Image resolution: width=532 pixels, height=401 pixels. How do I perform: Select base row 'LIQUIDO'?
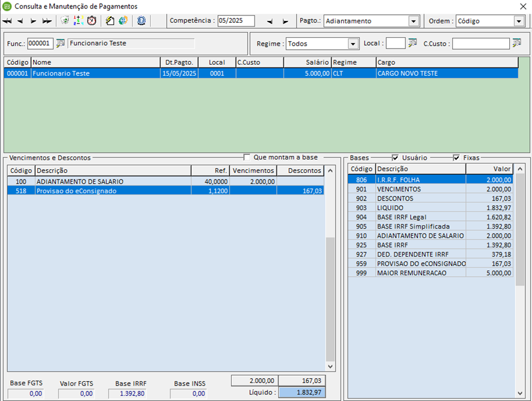point(430,208)
